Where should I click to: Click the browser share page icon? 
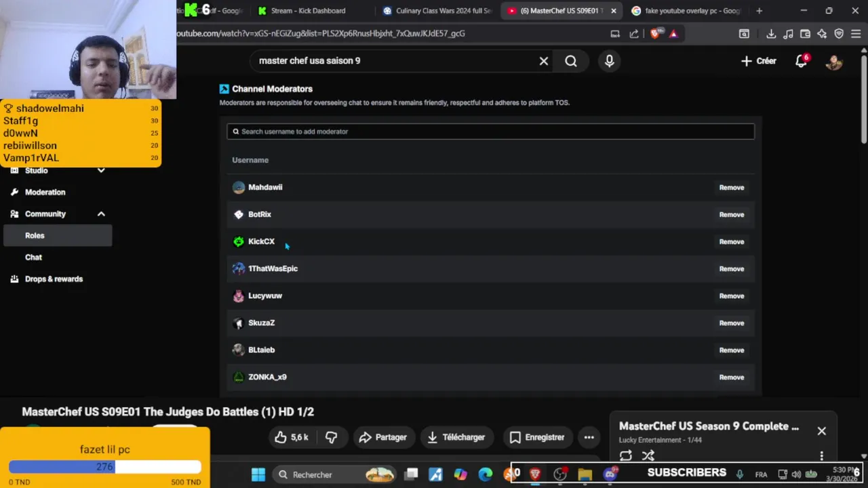pyautogui.click(x=634, y=33)
